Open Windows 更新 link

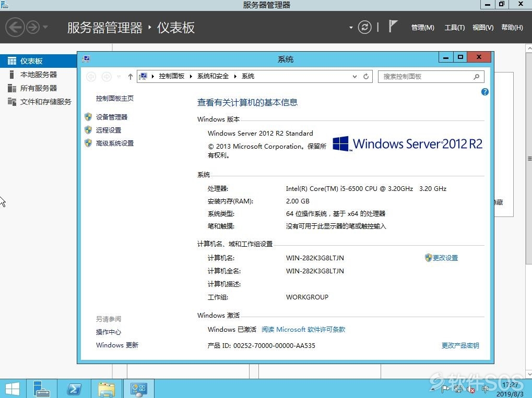click(x=117, y=345)
